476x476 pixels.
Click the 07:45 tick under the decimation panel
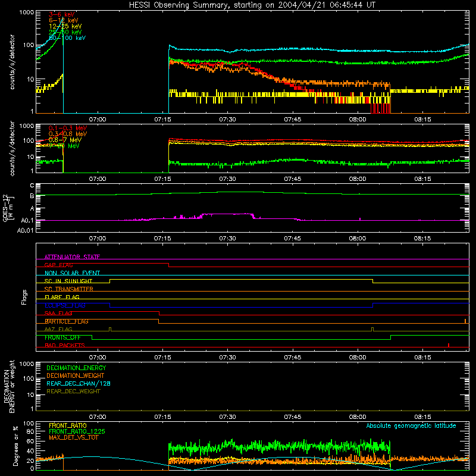[x=292, y=417]
